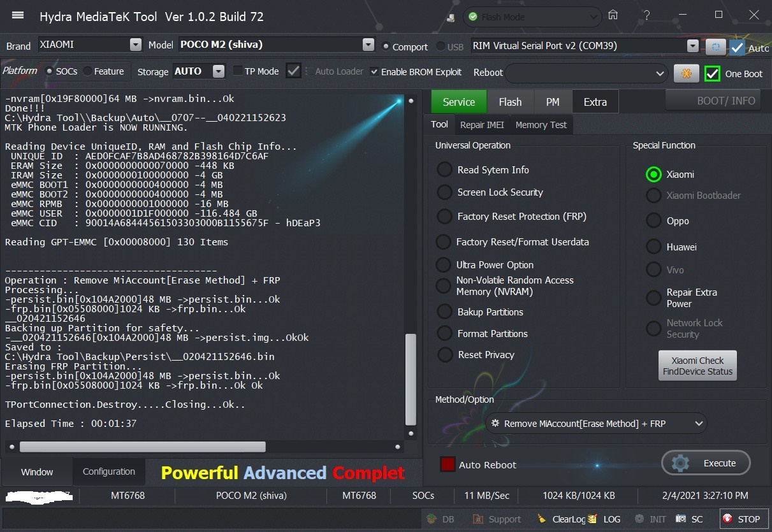Open Storage AUTO dropdown
This screenshot has width=772, height=532.
198,71
